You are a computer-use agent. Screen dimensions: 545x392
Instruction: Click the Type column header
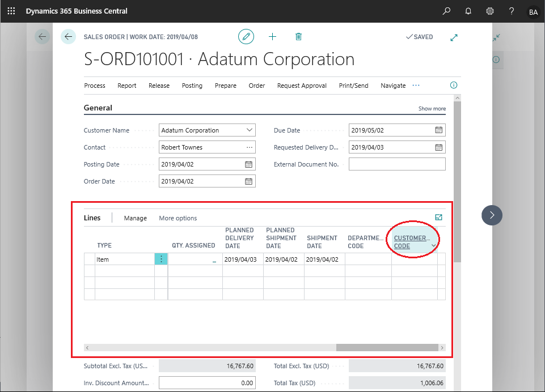pos(104,245)
